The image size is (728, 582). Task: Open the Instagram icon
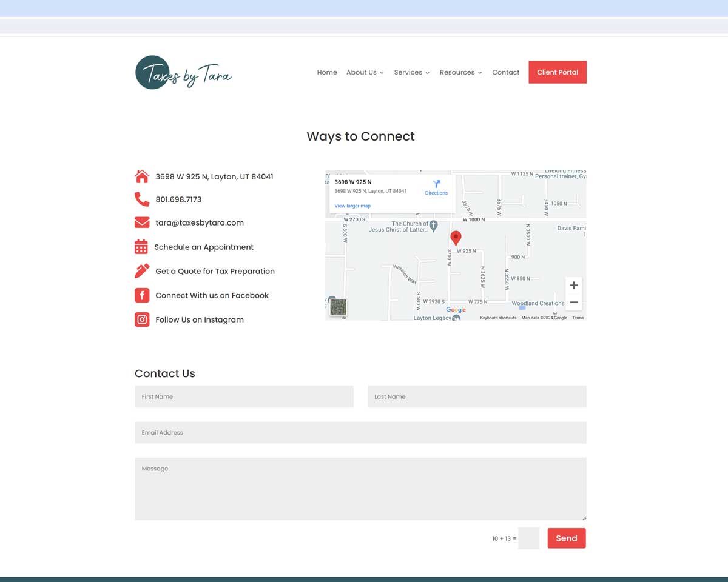[x=142, y=319]
